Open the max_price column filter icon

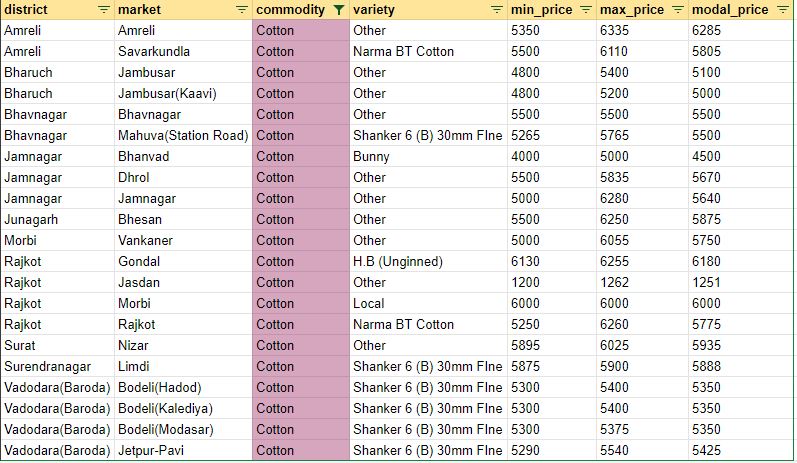click(x=677, y=10)
